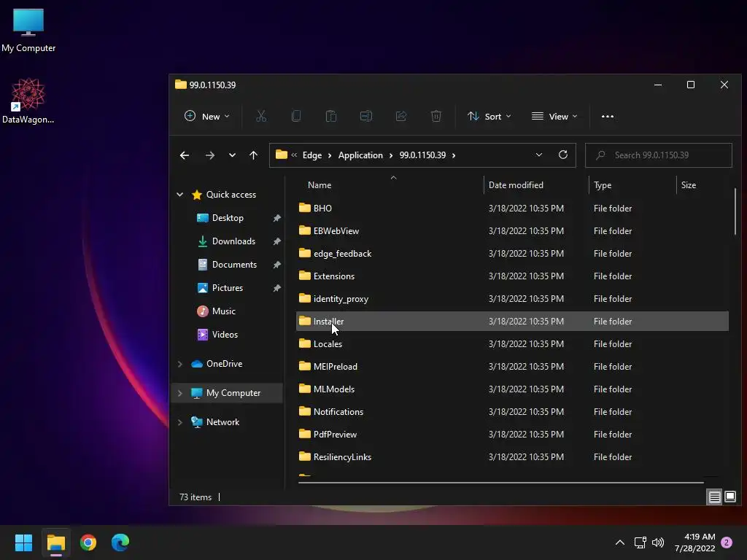Viewport: 747px width, 560px height.
Task: Go up one folder level arrow
Action: tap(253, 155)
